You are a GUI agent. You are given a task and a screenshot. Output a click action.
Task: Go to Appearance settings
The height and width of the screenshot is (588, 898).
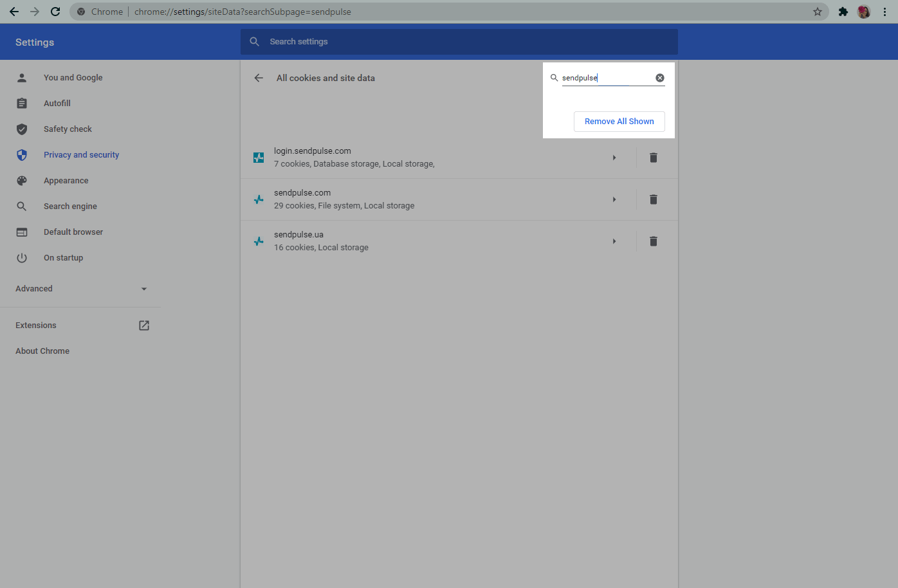point(66,181)
